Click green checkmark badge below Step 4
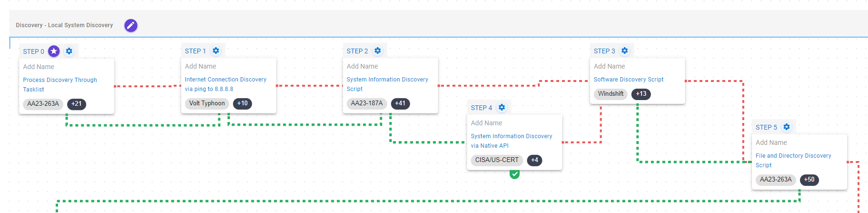The width and height of the screenshot is (868, 213). [x=514, y=174]
